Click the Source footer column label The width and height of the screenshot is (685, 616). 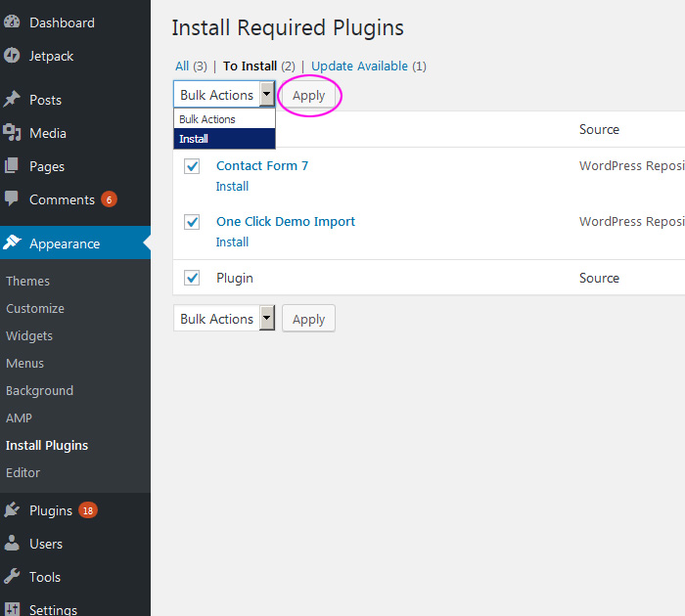click(x=599, y=278)
